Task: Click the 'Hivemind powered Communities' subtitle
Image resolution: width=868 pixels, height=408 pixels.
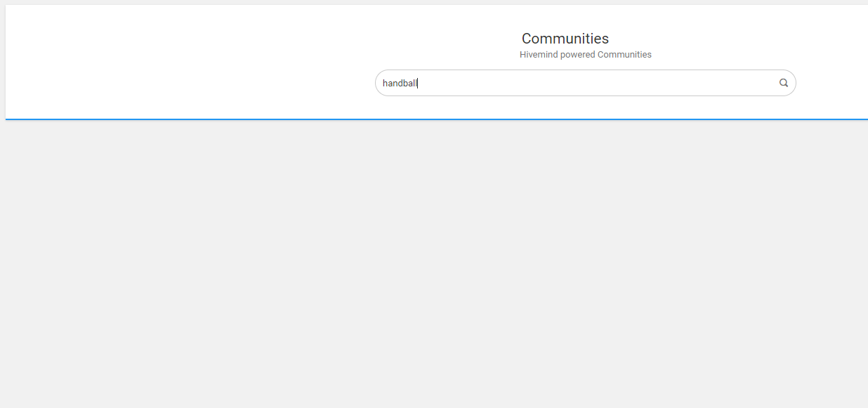Action: 586,55
